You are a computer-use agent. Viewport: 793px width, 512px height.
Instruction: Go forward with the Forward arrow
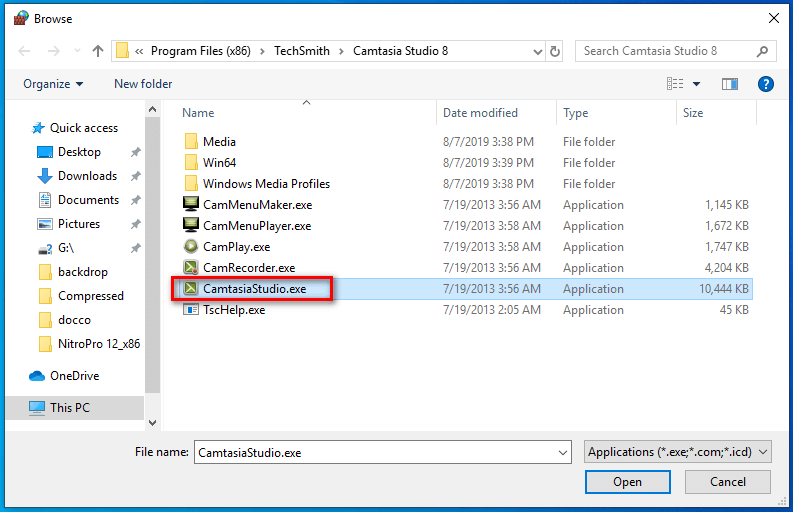click(54, 51)
